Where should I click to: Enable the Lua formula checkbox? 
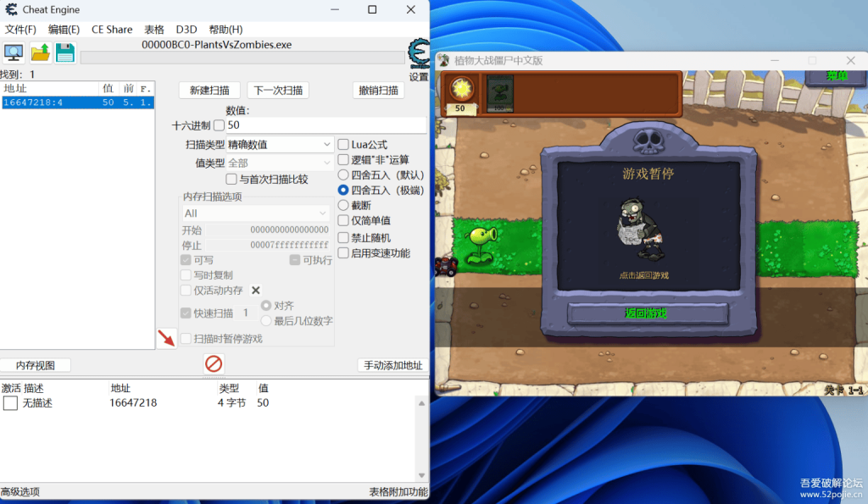point(343,144)
